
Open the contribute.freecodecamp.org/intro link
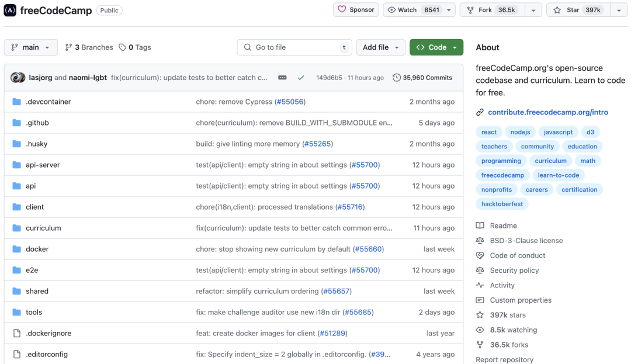pos(547,112)
